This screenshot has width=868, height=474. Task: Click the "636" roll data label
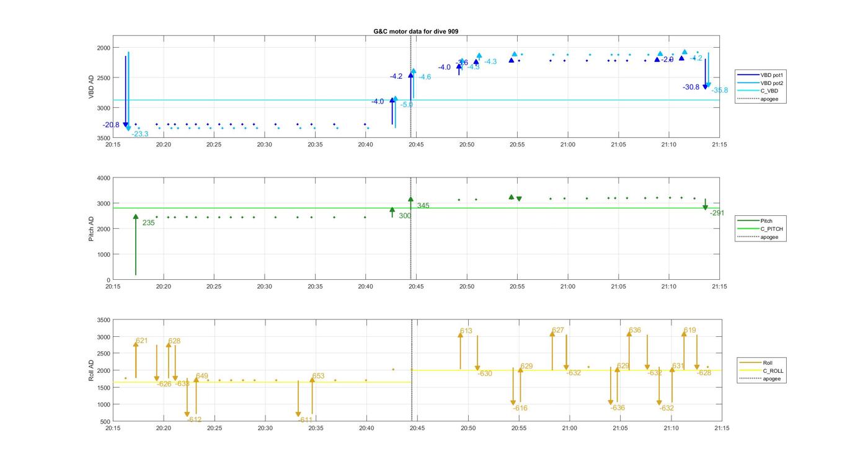[635, 331]
